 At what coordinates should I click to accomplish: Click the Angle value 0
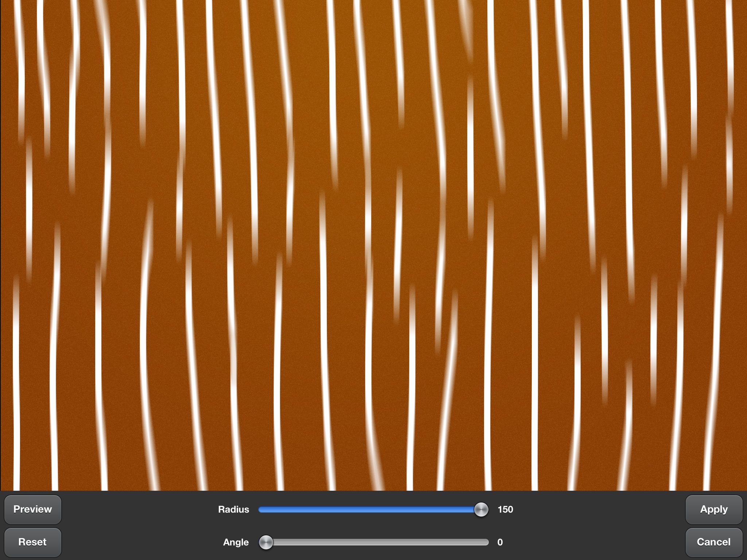click(x=500, y=542)
